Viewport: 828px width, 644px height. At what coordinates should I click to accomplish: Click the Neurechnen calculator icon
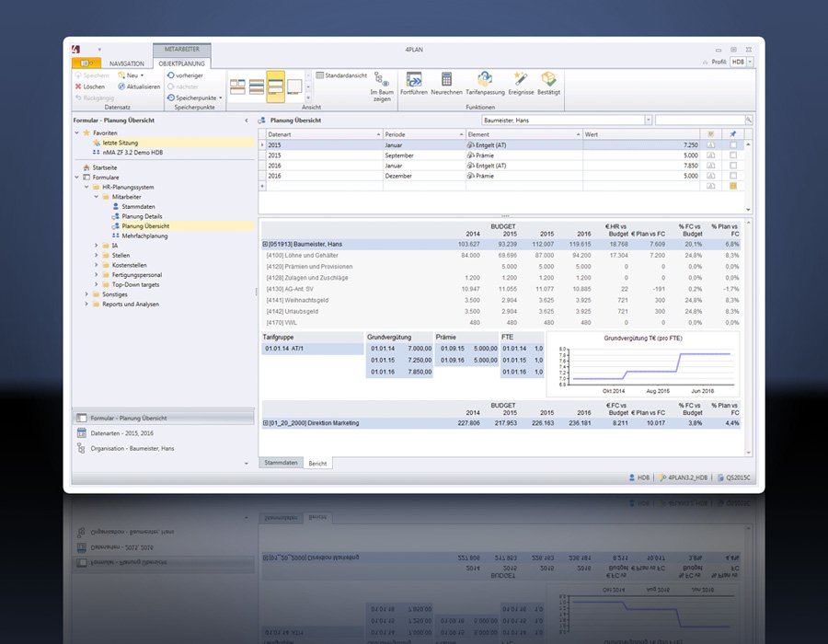tap(446, 80)
